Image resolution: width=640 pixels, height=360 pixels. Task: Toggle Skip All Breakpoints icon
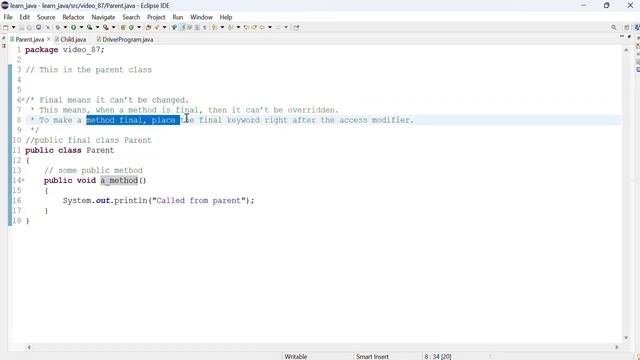pyautogui.click(x=48, y=27)
